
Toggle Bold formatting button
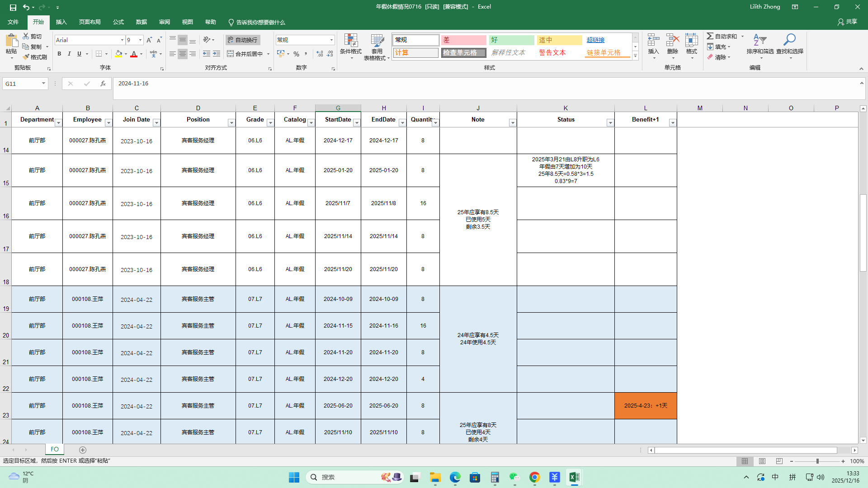tap(59, 54)
